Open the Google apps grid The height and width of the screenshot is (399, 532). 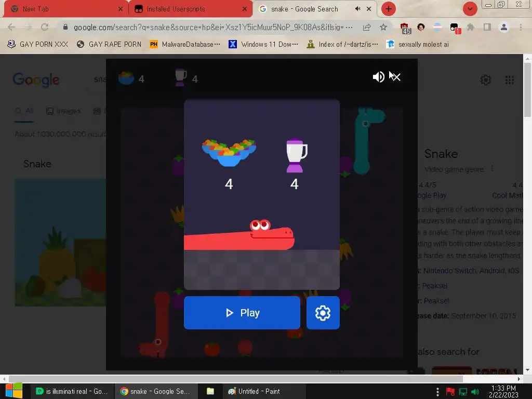509,80
